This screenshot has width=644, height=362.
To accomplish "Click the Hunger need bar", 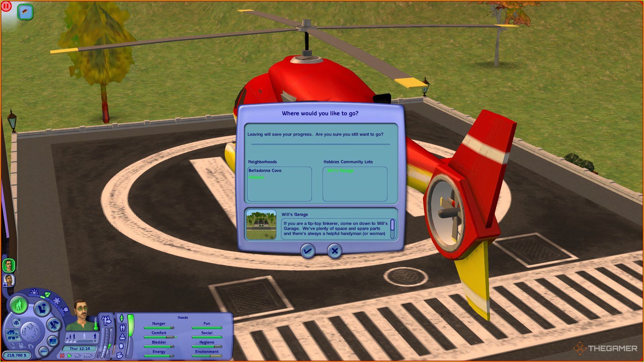I will click(x=159, y=327).
